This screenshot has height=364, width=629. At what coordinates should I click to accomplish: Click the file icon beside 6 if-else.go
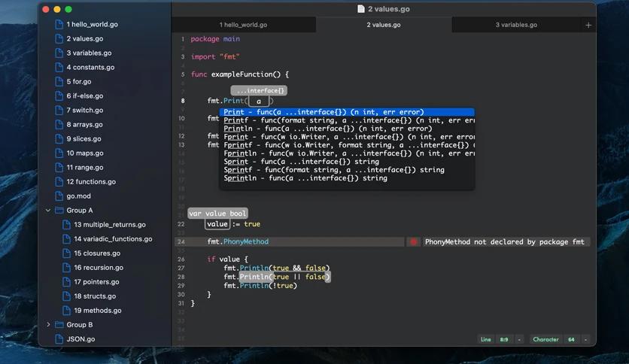(x=59, y=96)
